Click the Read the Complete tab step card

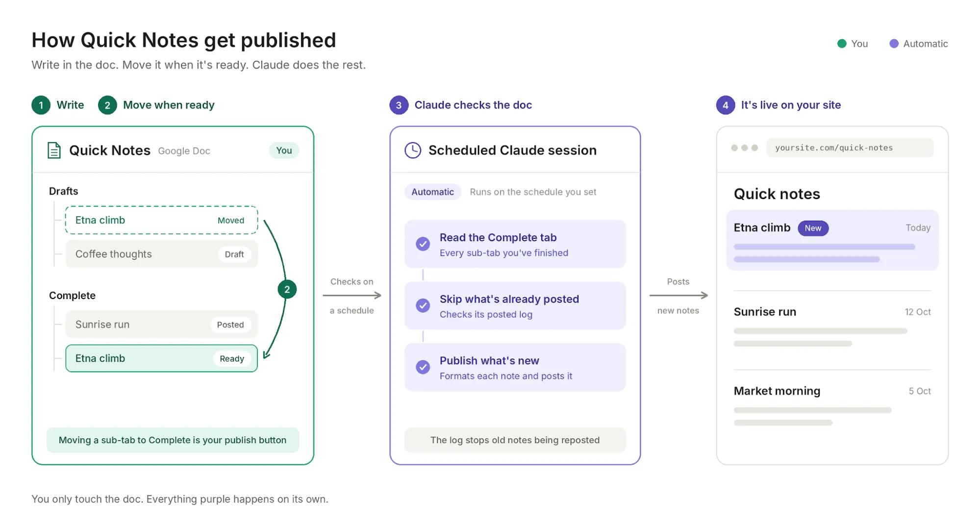(x=515, y=244)
